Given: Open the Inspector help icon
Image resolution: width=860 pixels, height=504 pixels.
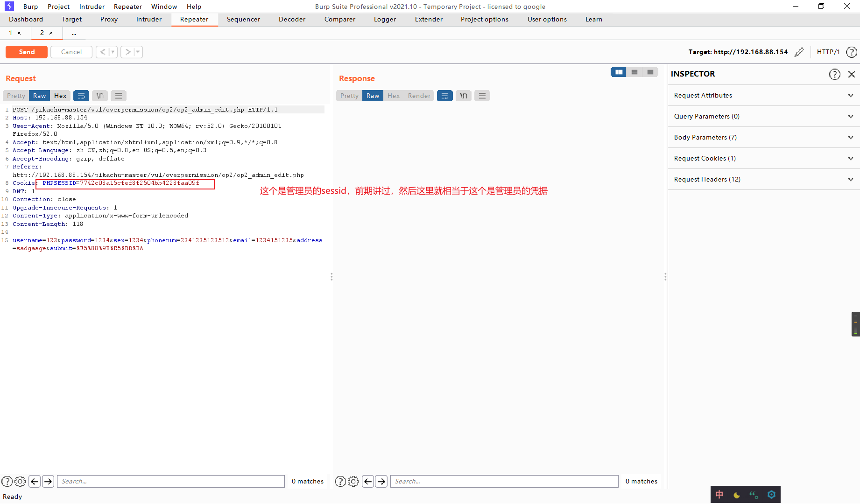Looking at the screenshot, I should [x=835, y=74].
